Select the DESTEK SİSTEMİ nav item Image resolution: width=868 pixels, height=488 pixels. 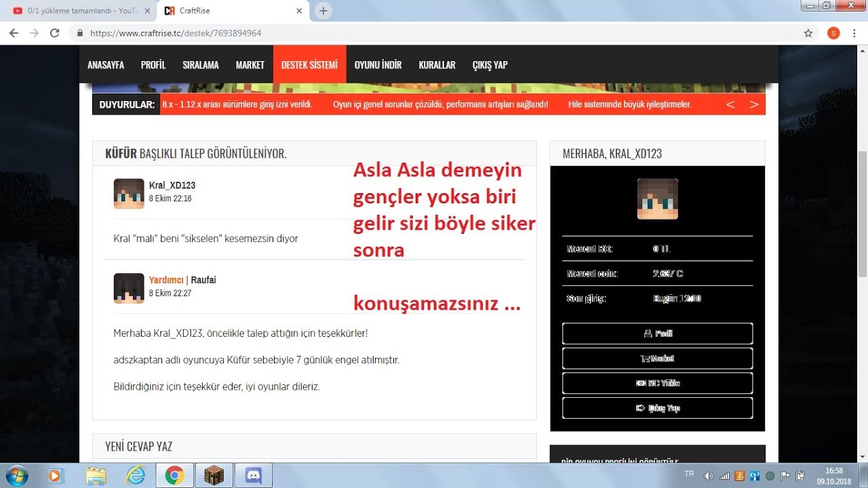(x=309, y=65)
